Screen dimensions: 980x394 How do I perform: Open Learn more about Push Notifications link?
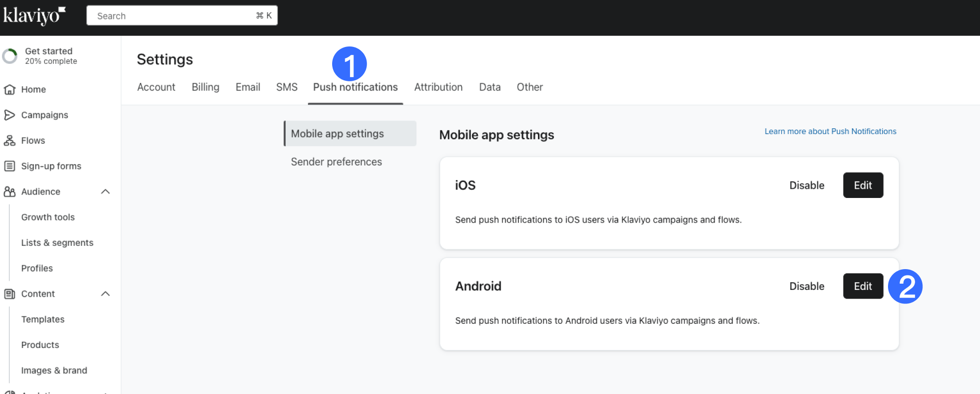(x=830, y=131)
